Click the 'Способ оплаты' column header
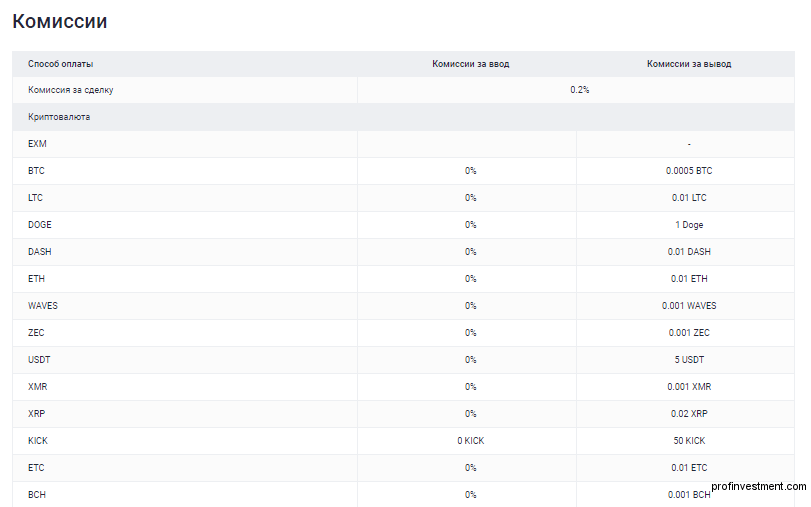Viewport: 811px width, 507px height. [61, 64]
